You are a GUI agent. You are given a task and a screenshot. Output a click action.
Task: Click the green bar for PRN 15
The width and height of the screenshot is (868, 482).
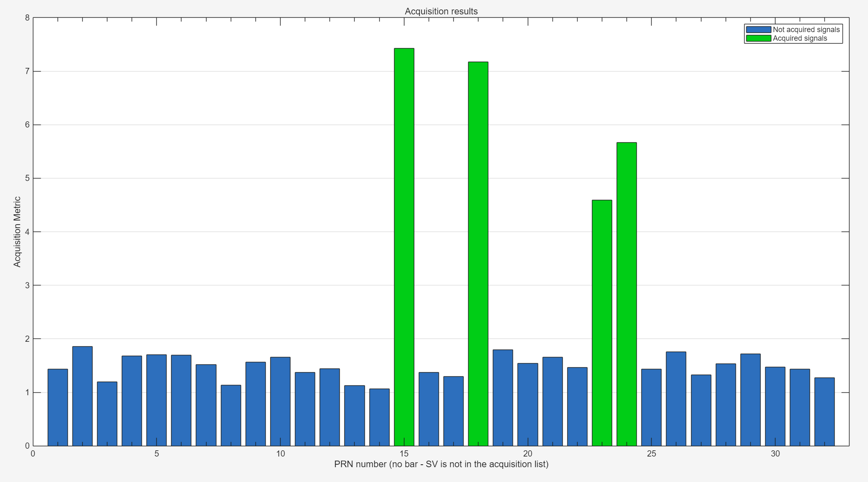404,247
